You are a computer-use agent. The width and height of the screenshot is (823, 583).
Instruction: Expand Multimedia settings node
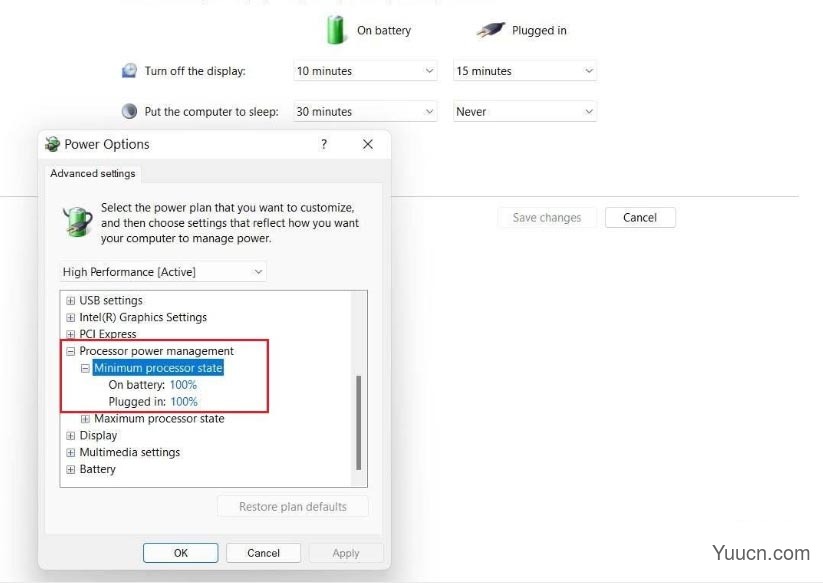click(x=70, y=452)
